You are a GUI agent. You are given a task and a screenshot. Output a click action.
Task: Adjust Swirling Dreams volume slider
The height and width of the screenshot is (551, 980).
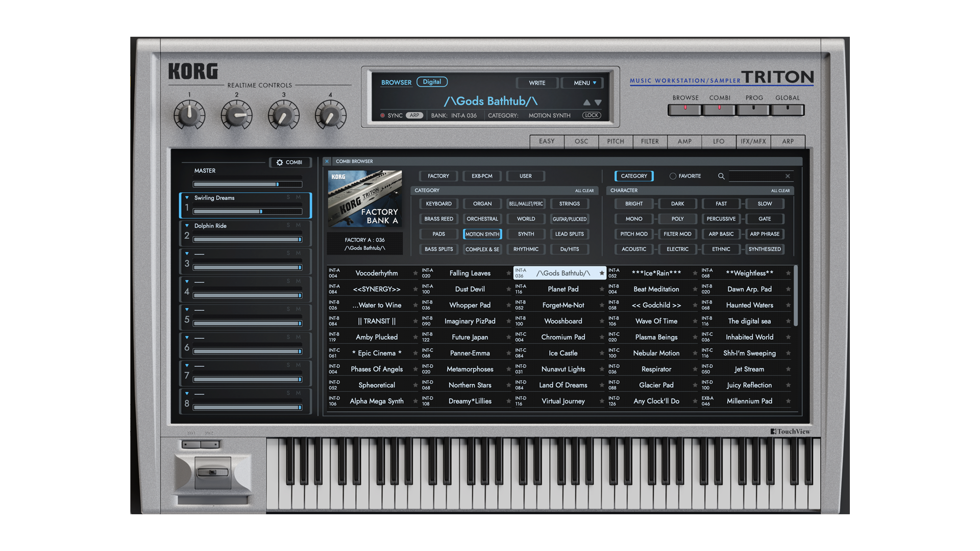pos(248,211)
